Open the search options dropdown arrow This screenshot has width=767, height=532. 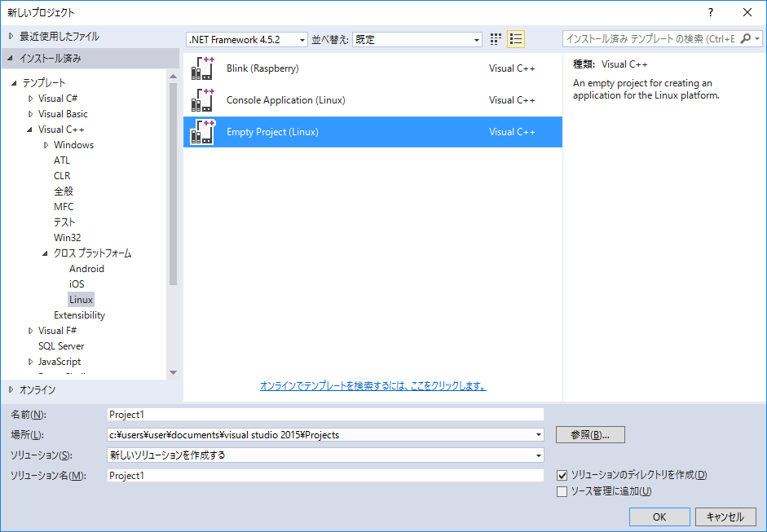[x=757, y=38]
